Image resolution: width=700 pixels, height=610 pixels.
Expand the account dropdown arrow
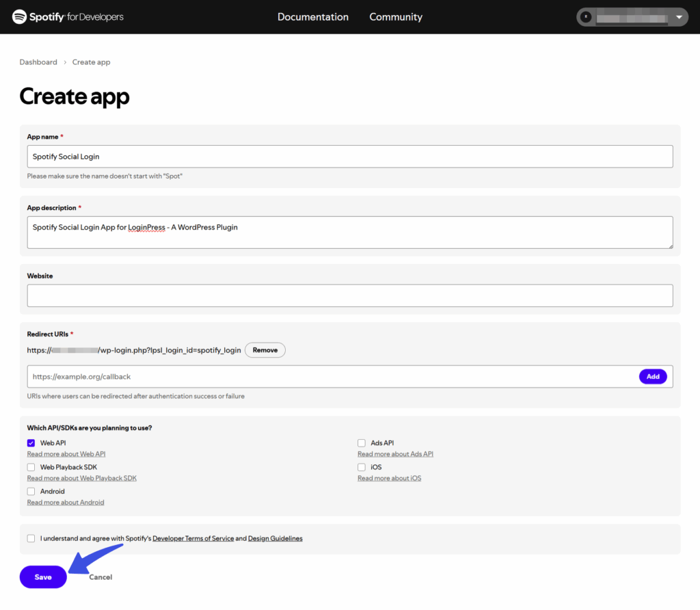click(679, 17)
